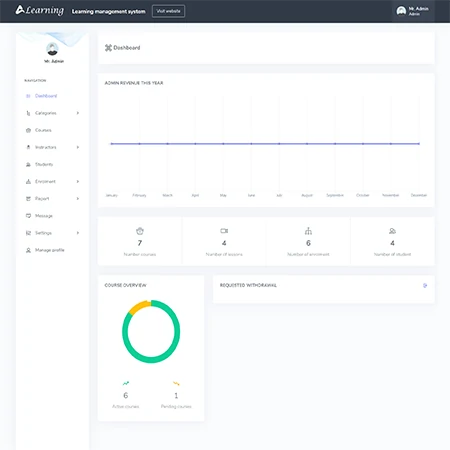Click the Dashboard page title icon

pyautogui.click(x=108, y=48)
